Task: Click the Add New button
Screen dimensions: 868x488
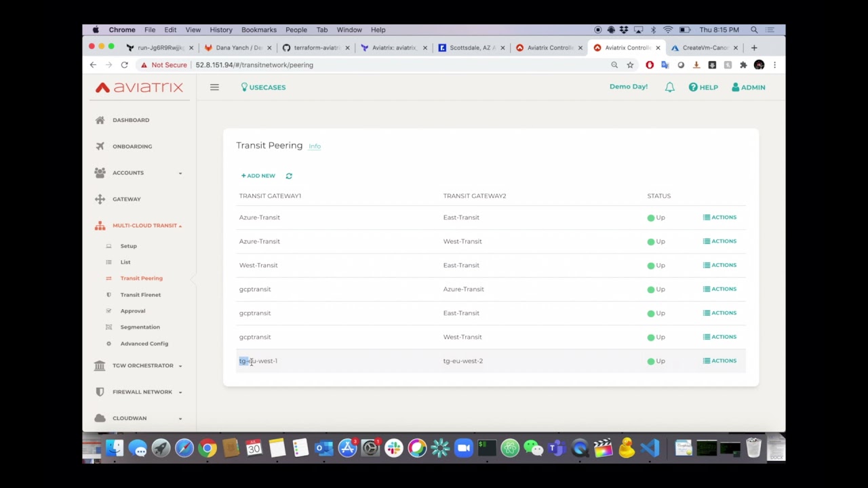Action: 258,176
